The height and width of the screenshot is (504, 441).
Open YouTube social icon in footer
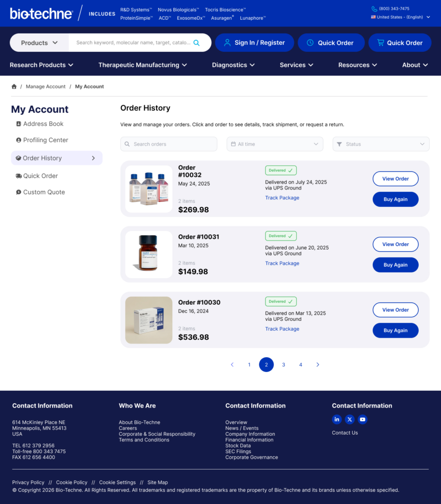pyautogui.click(x=363, y=419)
